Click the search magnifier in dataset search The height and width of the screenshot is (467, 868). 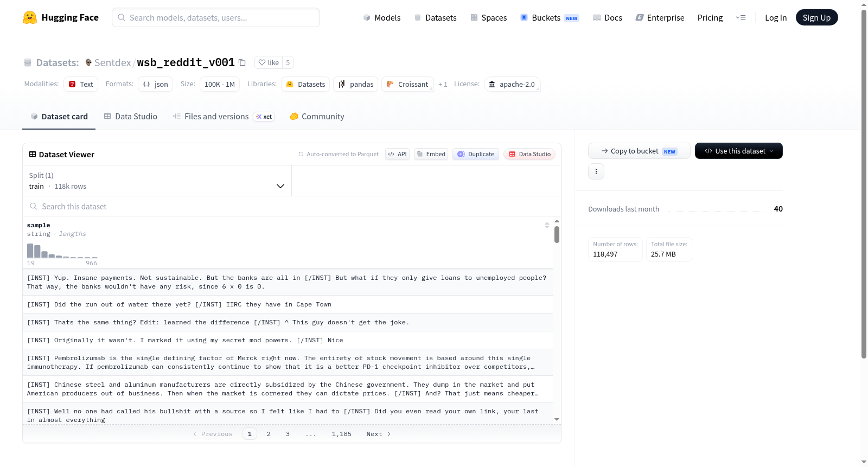pos(33,206)
